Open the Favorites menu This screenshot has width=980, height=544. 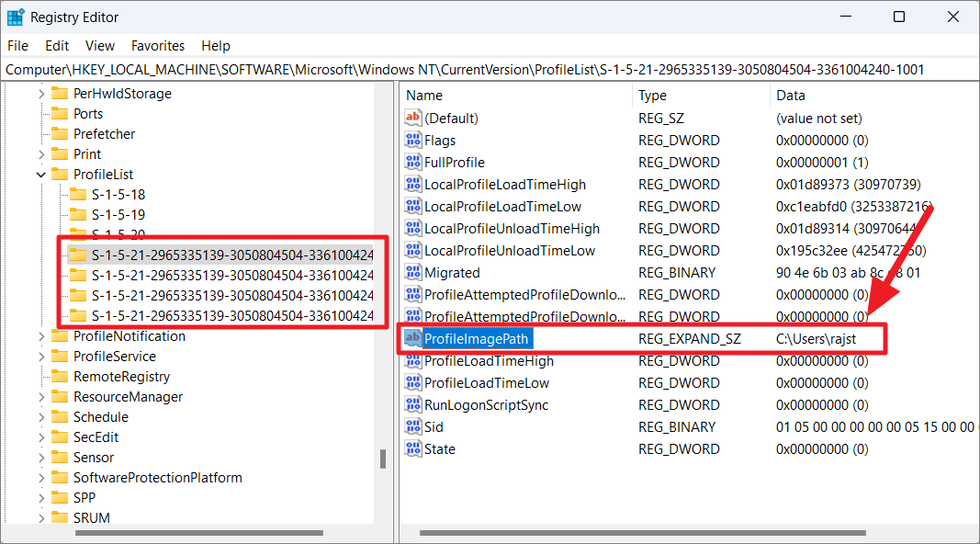[x=157, y=45]
